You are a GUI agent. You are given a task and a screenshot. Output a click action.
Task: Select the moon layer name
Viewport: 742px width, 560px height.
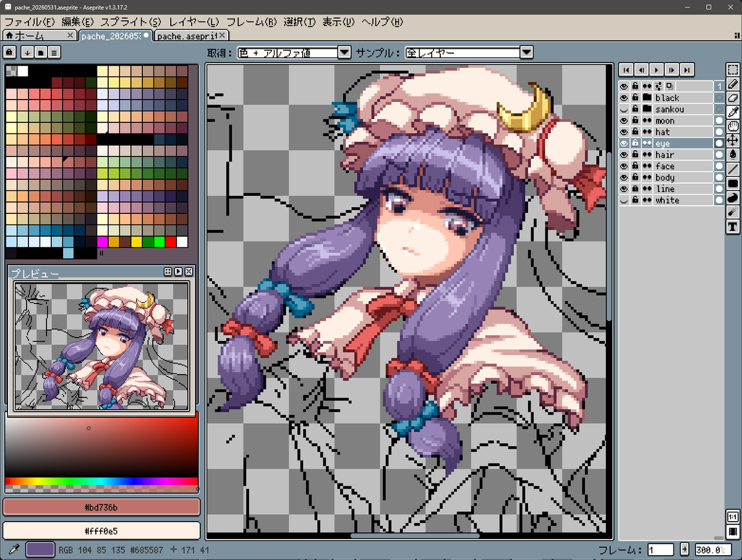click(x=665, y=121)
